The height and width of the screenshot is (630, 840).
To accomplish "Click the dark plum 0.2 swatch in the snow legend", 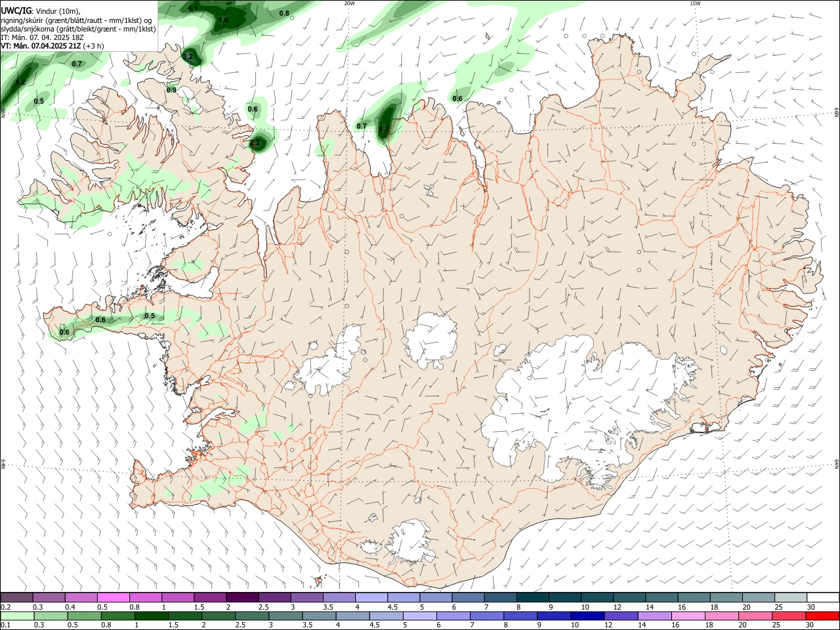I will coord(16,597).
